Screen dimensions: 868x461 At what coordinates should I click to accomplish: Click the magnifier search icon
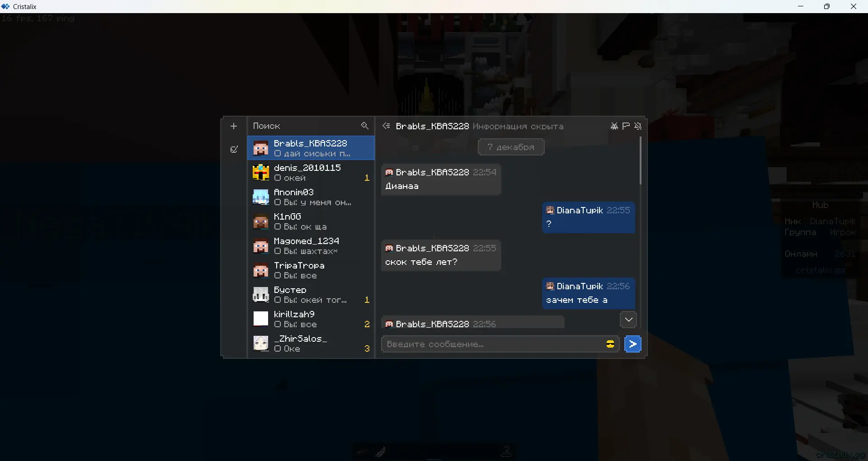(365, 126)
